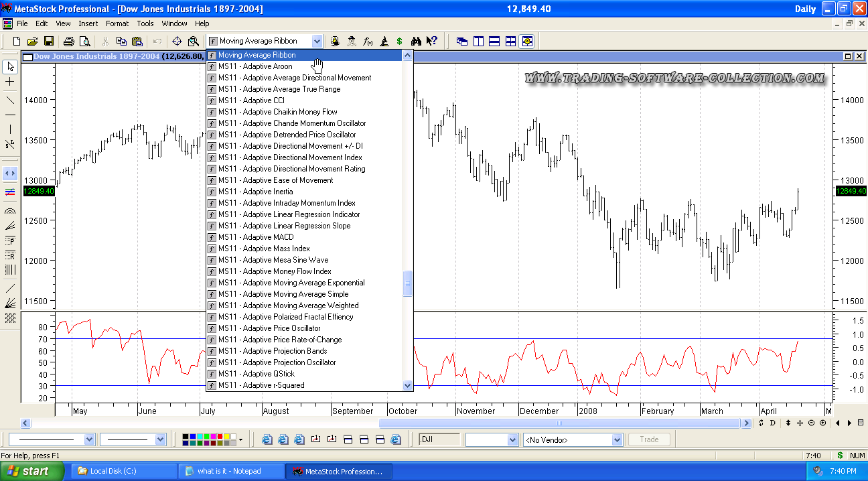
Task: Select the crosshair tool in left toolbar
Action: coord(10,82)
